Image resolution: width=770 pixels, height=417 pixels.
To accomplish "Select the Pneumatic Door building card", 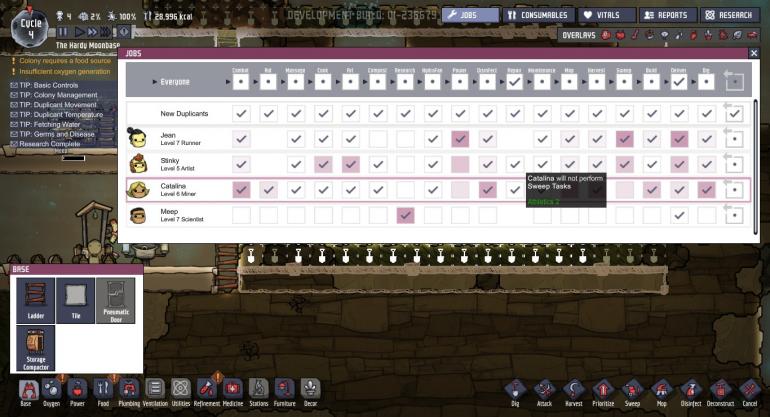I will point(115,300).
